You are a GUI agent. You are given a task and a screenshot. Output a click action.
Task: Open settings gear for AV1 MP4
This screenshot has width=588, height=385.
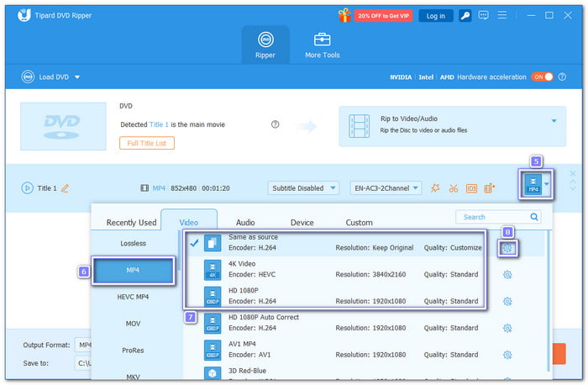[x=507, y=355]
